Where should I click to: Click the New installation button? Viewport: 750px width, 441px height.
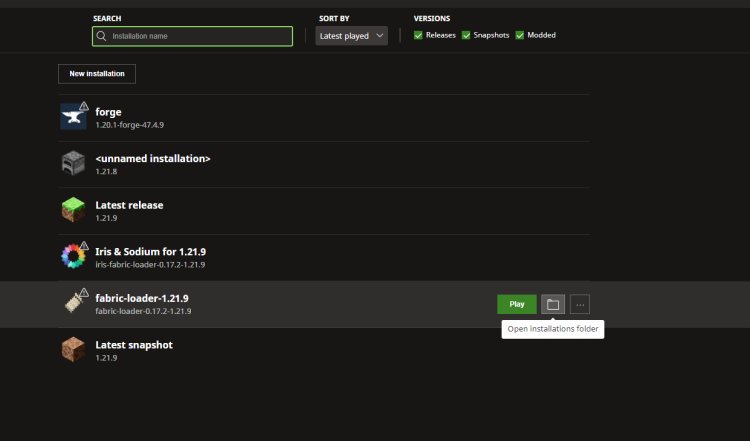click(x=97, y=74)
